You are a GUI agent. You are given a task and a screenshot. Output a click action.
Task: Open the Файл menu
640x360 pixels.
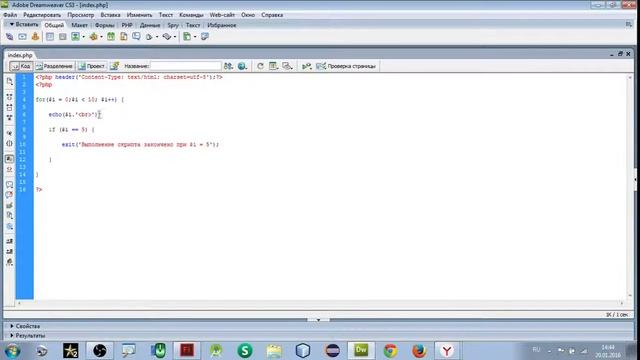(x=10, y=15)
